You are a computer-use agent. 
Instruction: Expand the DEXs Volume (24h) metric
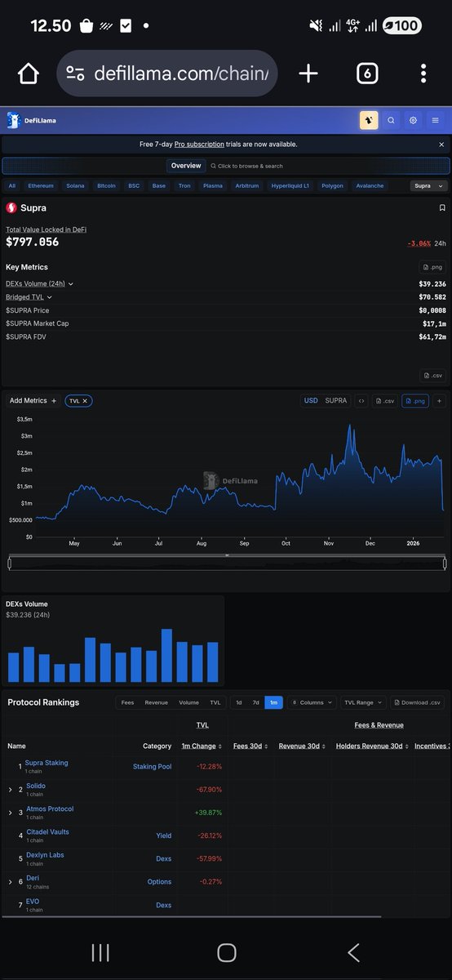(x=40, y=283)
